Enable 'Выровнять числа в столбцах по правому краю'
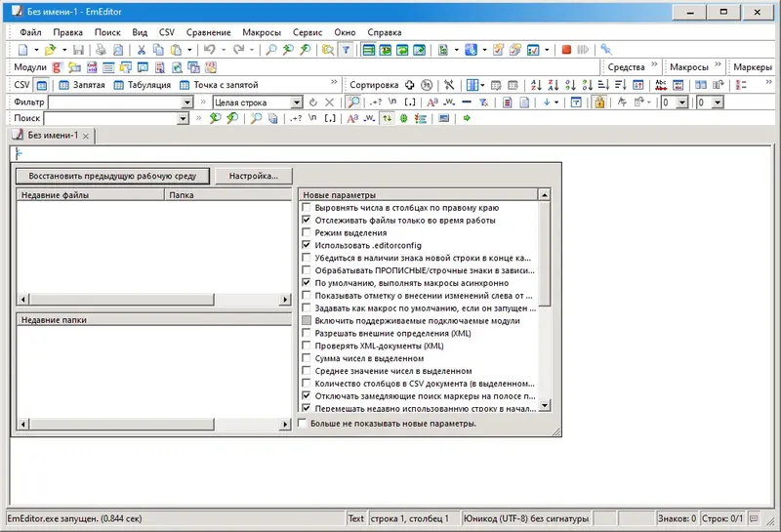Screen dimensions: 781x532 307,207
